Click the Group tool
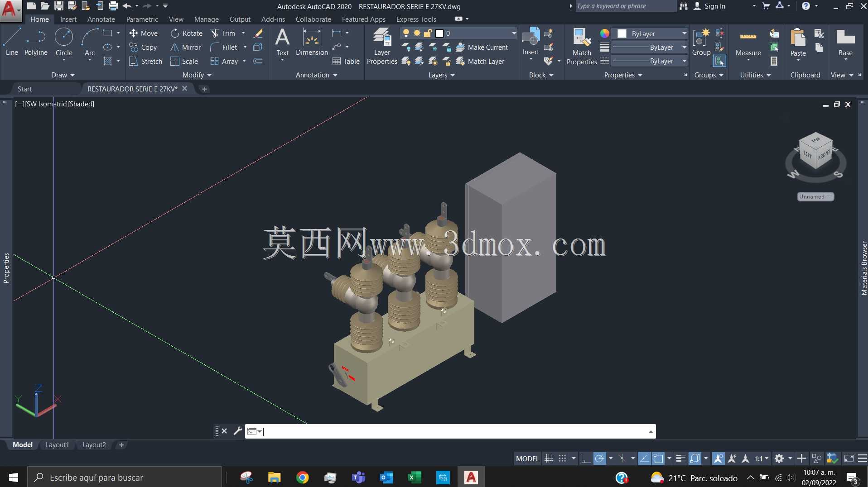This screenshot has width=868, height=487. 701,42
